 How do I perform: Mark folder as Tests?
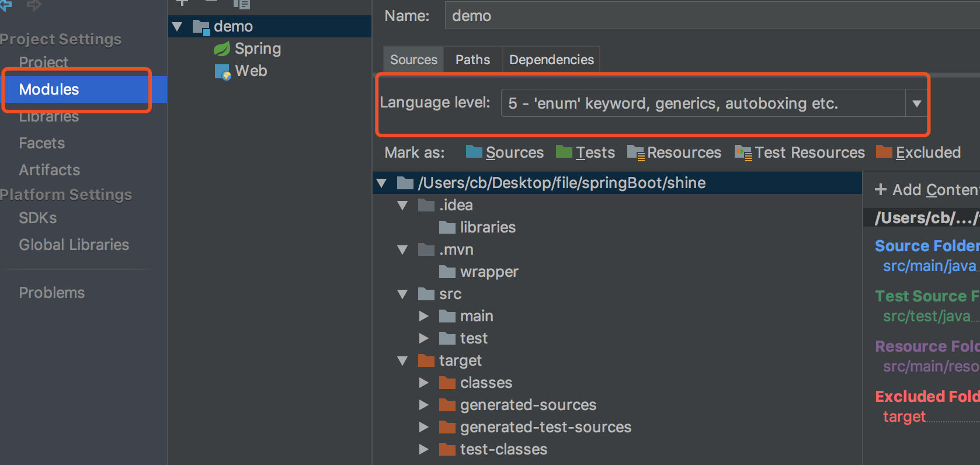point(585,152)
